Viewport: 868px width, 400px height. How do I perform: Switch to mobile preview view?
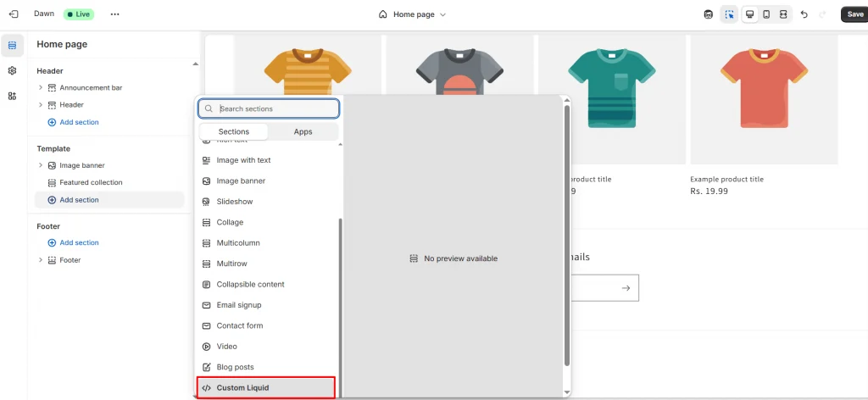766,14
